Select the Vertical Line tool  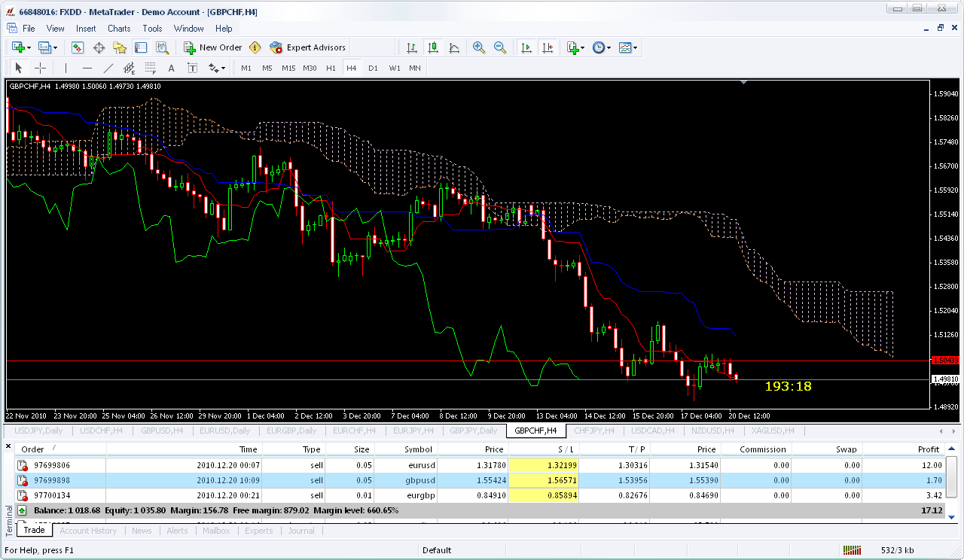[66, 68]
